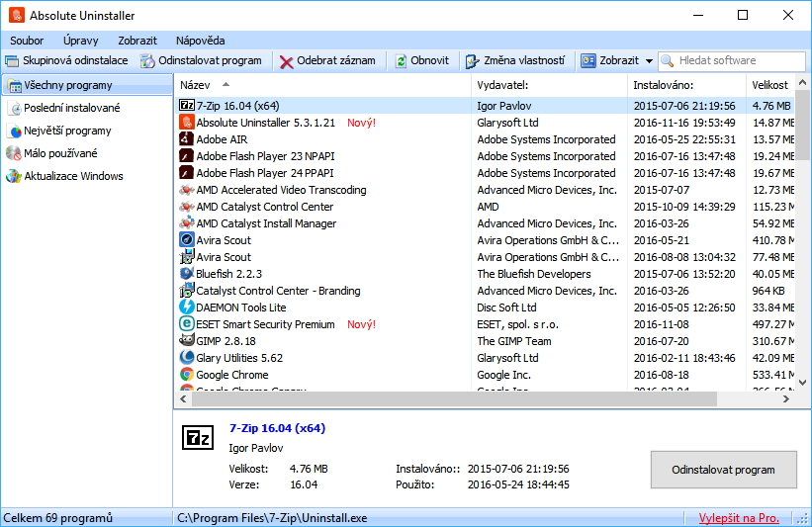Select Aktualizace Windows in the sidebar
Image resolution: width=812 pixels, height=527 pixels.
click(73, 177)
